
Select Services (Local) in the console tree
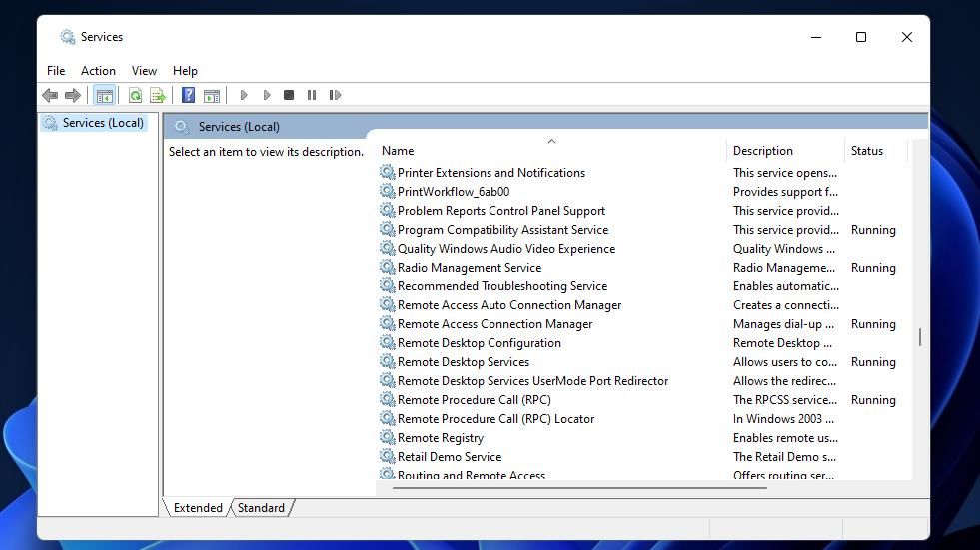(x=103, y=123)
